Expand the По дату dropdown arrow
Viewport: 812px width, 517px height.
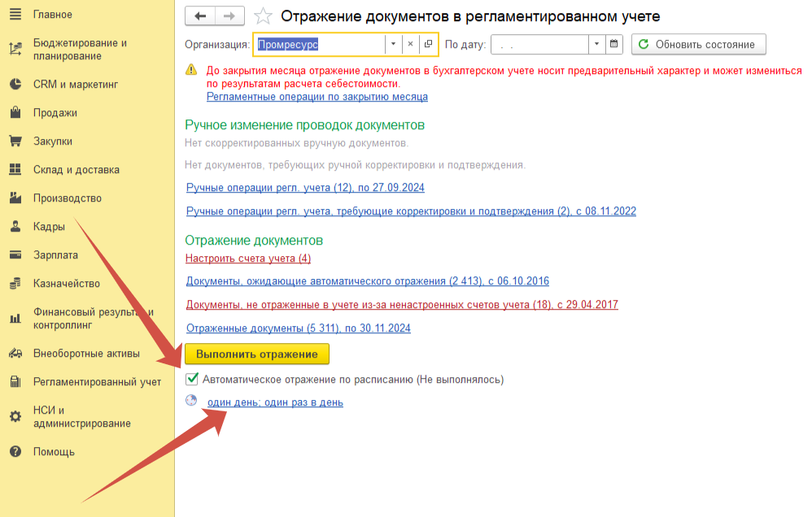pyautogui.click(x=598, y=44)
